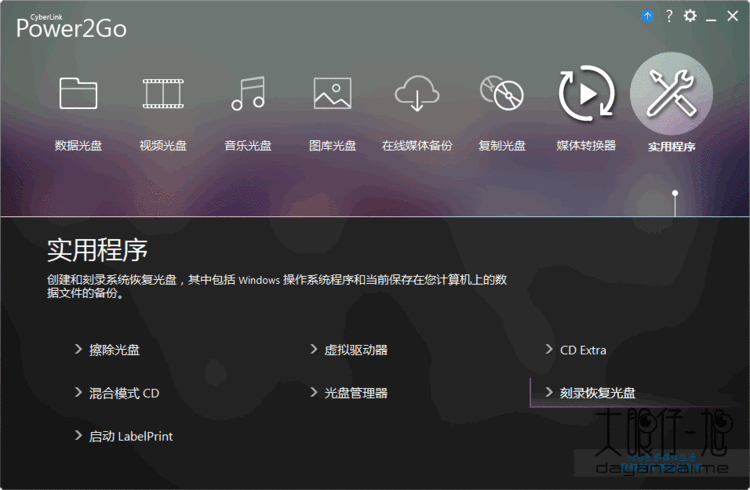Image resolution: width=750 pixels, height=490 pixels.
Task: Open 混合模式 CD utility
Action: coord(124,393)
